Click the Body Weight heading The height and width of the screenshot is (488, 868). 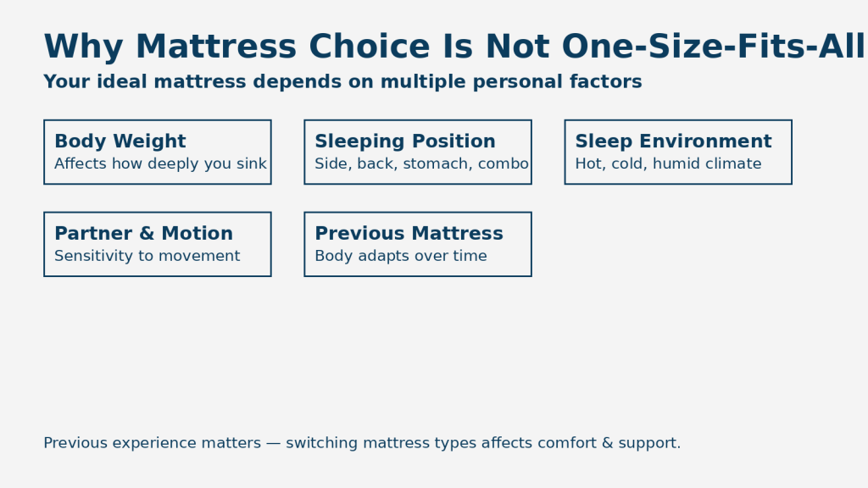pyautogui.click(x=120, y=141)
